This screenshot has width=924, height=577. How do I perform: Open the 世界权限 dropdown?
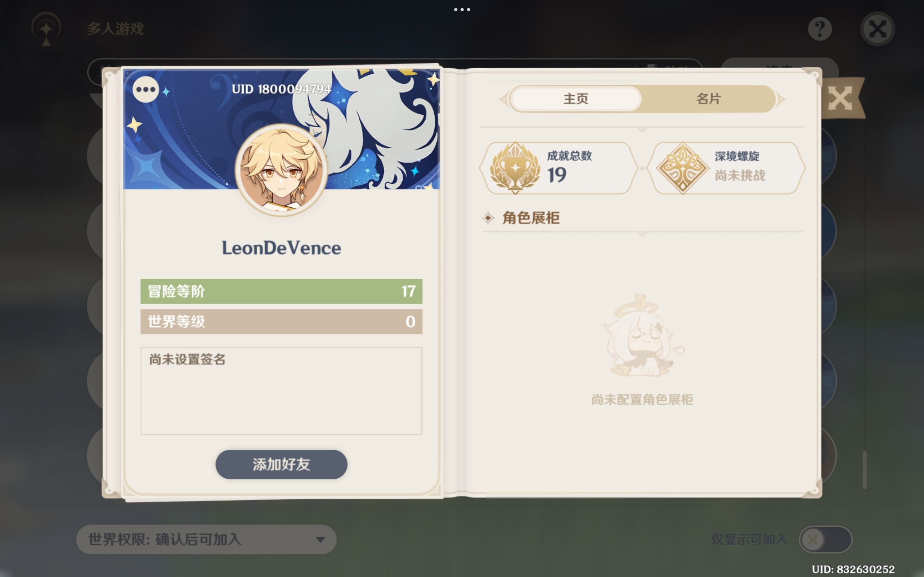(206, 539)
